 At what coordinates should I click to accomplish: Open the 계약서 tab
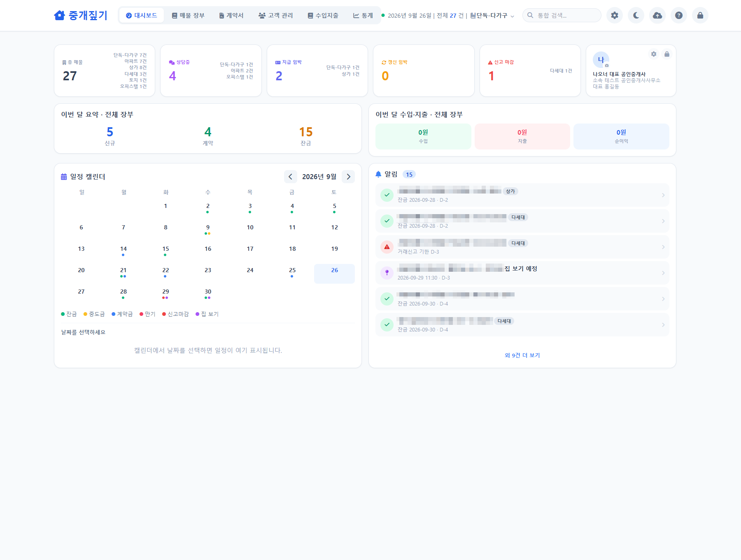231,15
